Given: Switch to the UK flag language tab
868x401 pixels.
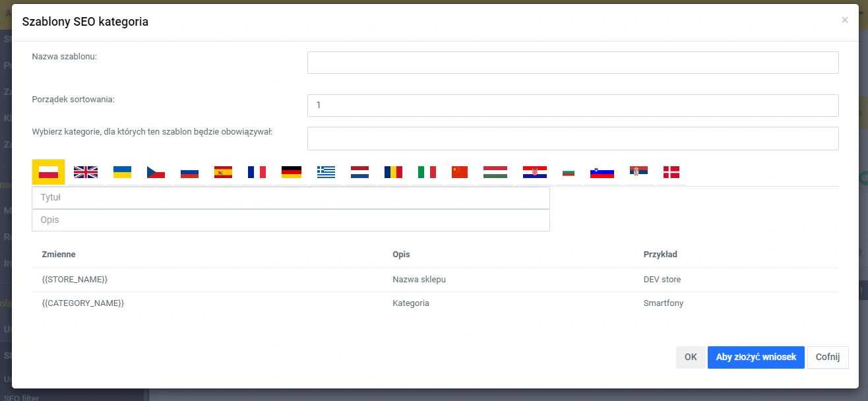Looking at the screenshot, I should tap(86, 172).
